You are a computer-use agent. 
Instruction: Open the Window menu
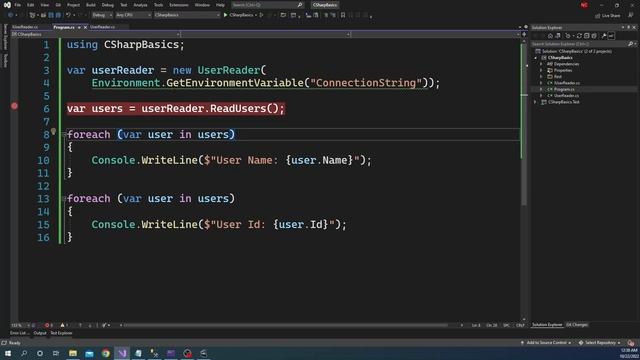tap(202, 5)
